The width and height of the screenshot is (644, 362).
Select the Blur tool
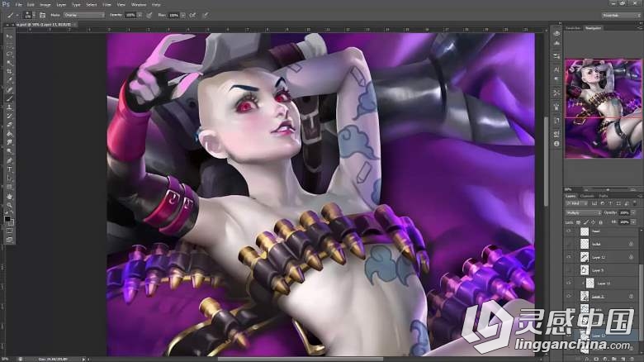(9, 143)
